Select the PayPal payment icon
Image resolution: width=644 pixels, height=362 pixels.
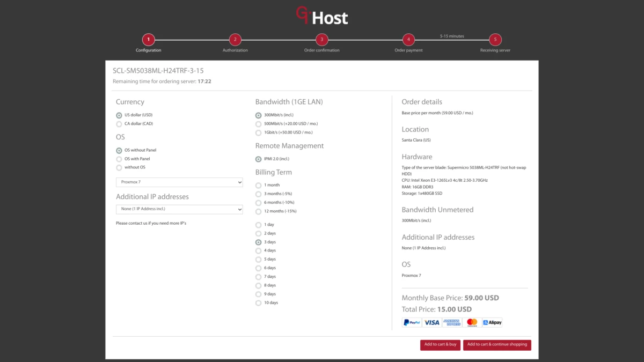411,322
